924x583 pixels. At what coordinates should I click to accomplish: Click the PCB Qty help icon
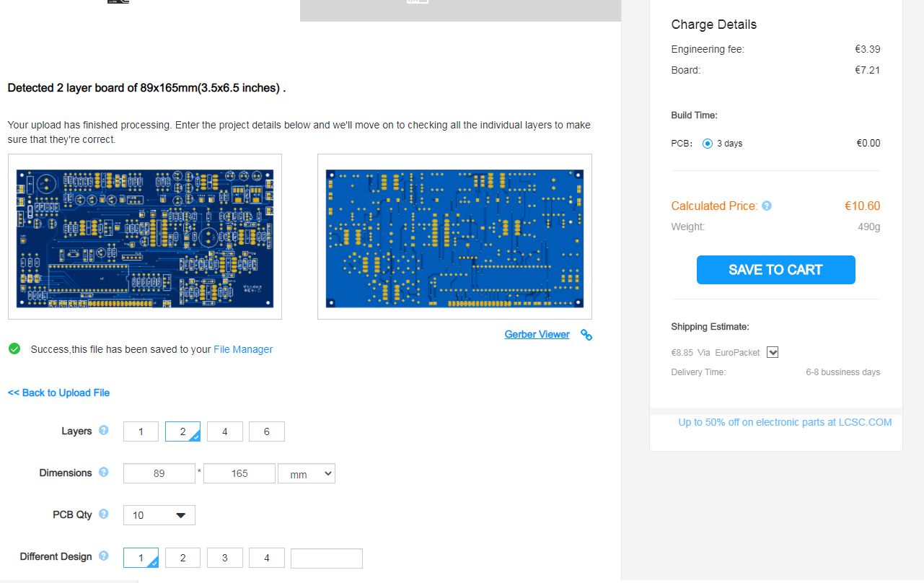click(104, 514)
